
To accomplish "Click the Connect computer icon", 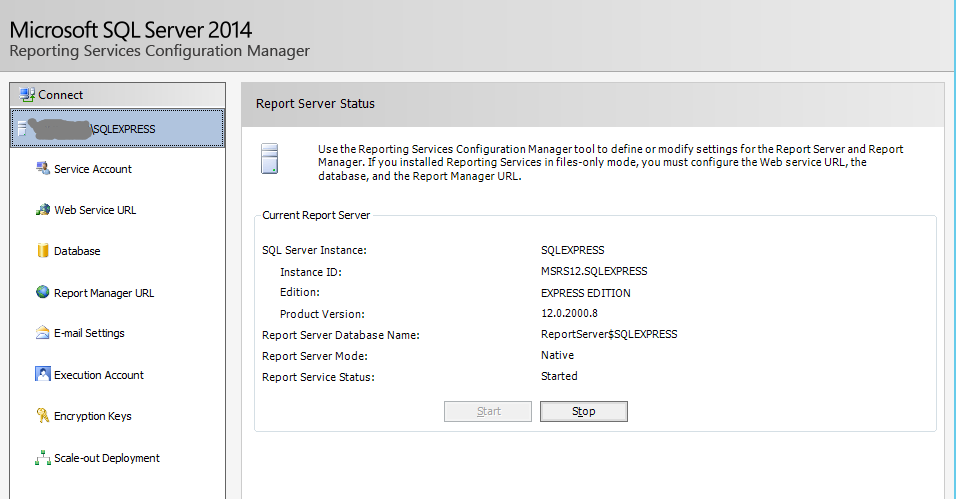I will click(27, 95).
